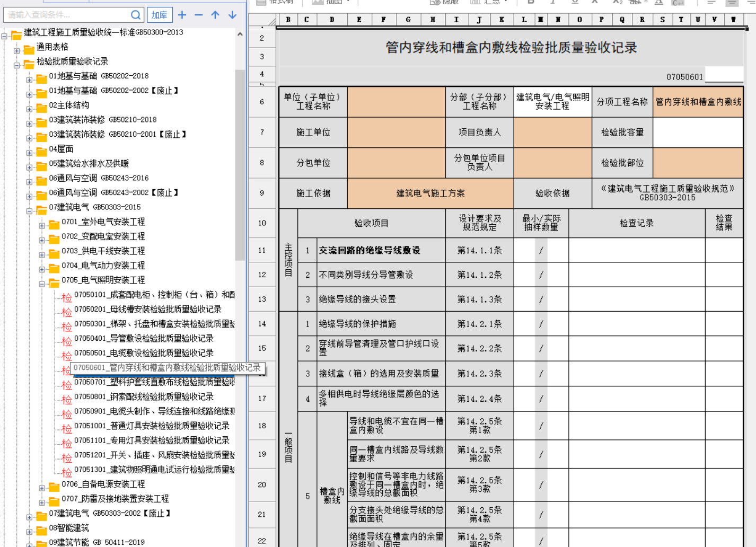Click the plus icon beside 加库
756x547 pixels.
[x=182, y=15]
